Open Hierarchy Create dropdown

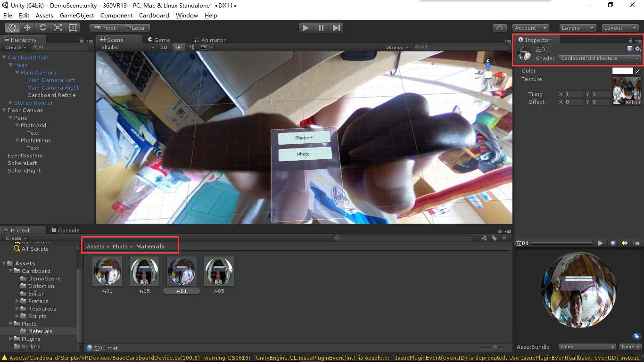point(16,47)
